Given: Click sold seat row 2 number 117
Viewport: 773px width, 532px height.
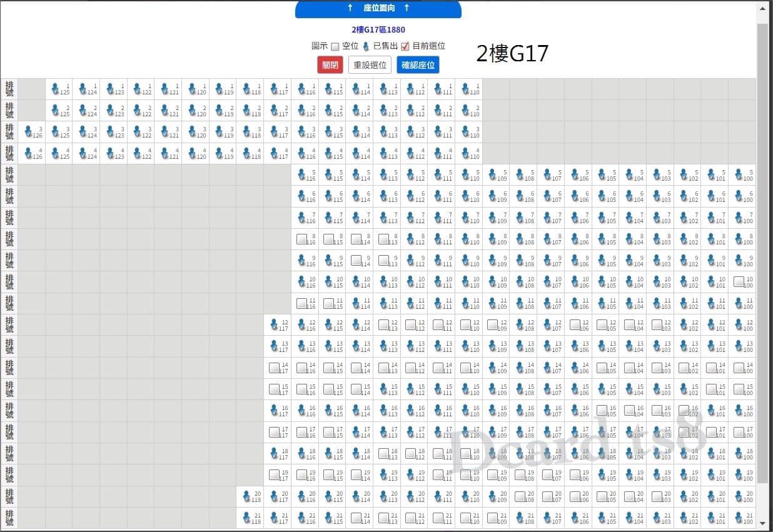Looking at the screenshot, I should coord(274,111).
